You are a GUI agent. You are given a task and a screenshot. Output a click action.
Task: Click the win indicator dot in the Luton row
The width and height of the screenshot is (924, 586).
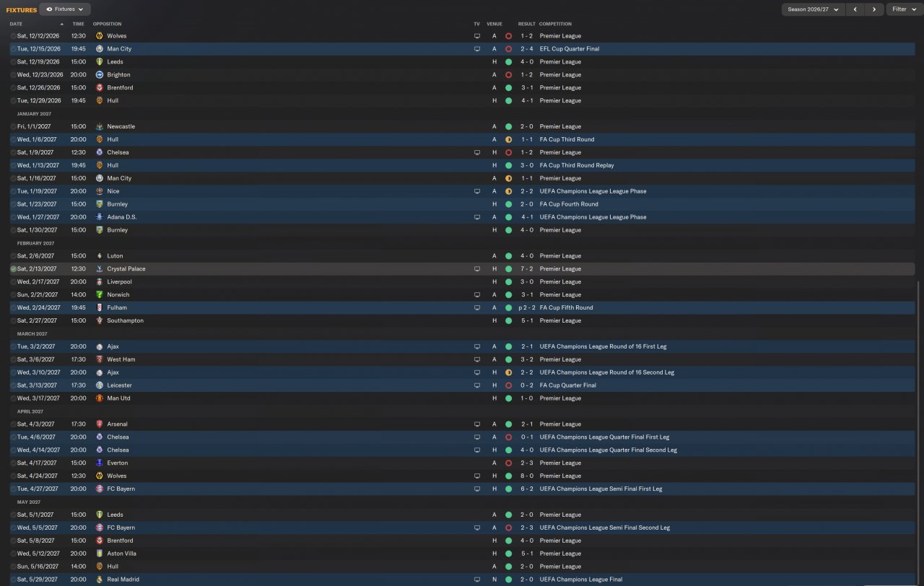[x=508, y=256]
